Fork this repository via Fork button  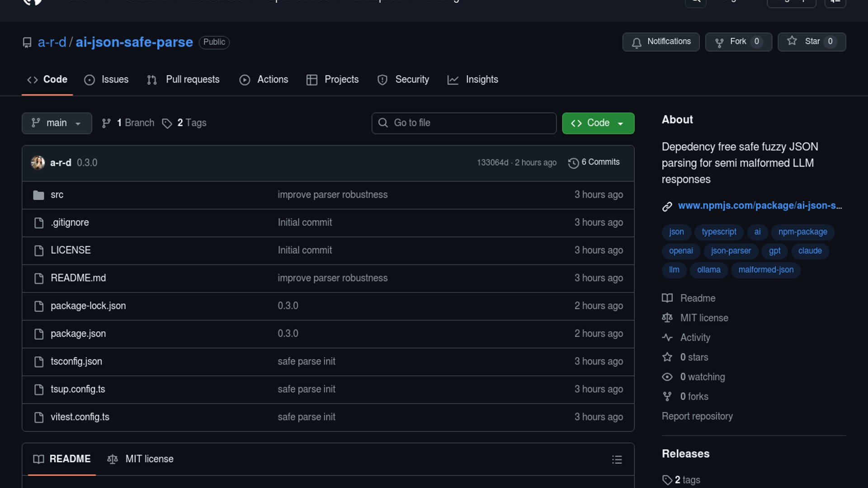(738, 42)
